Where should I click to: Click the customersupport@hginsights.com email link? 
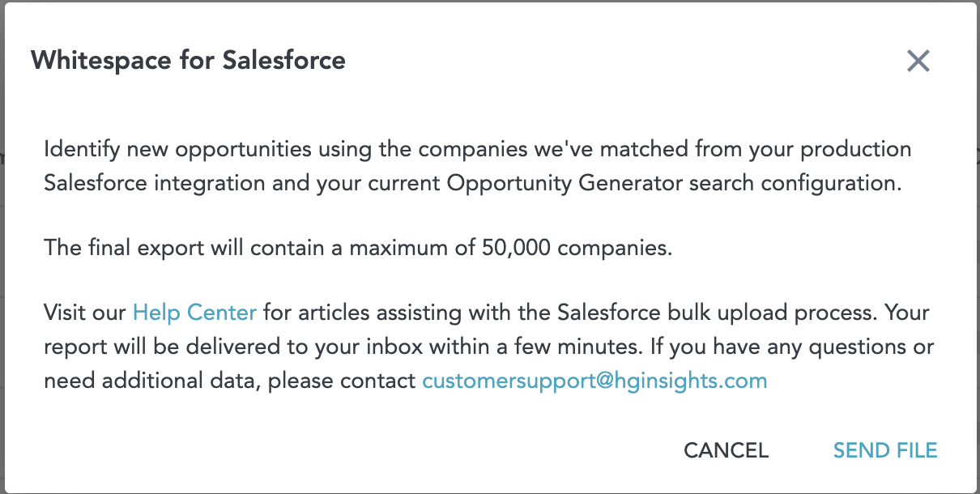(x=594, y=380)
